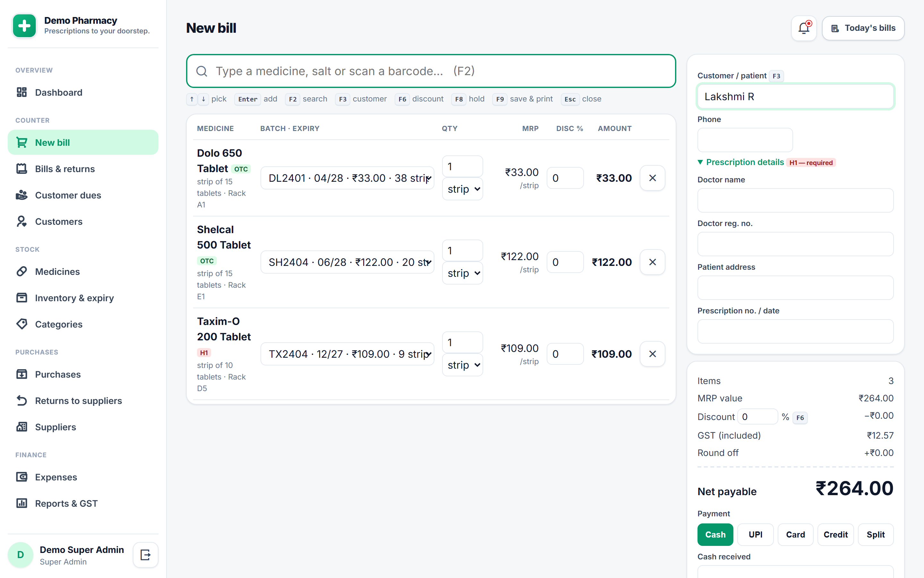Click the Doctor name field
Viewport: 924px width, 578px height.
(795, 200)
